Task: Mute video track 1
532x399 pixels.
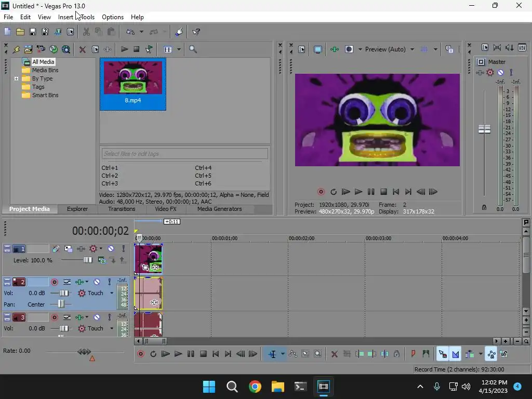Action: [111, 249]
